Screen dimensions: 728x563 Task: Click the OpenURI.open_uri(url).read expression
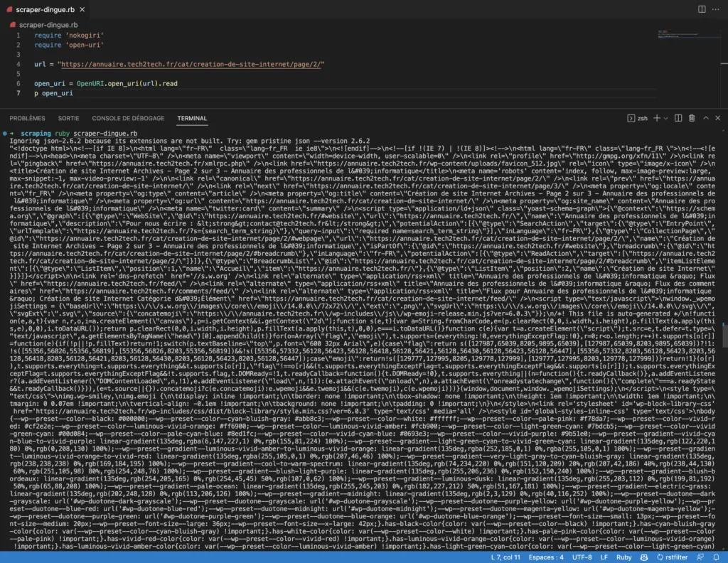[x=127, y=84]
